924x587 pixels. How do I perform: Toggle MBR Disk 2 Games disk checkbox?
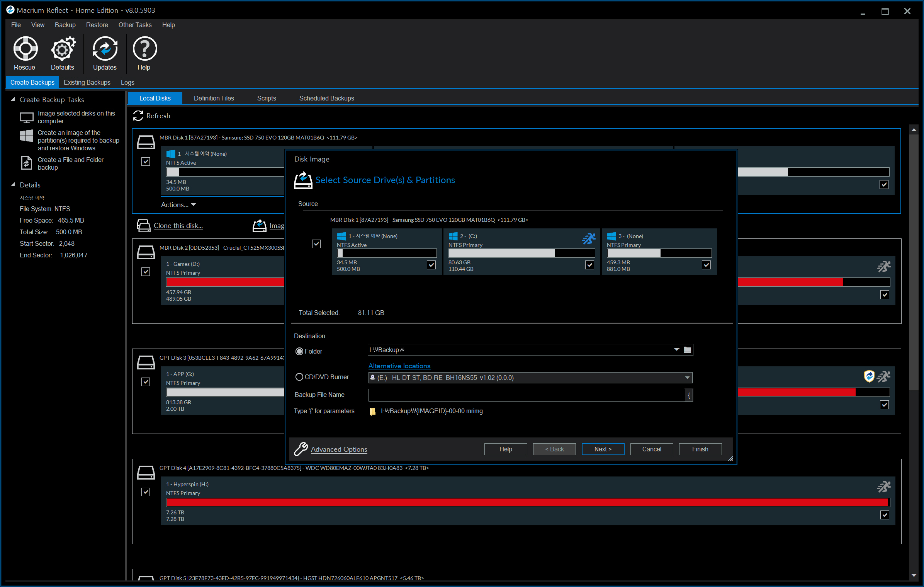tap(146, 272)
